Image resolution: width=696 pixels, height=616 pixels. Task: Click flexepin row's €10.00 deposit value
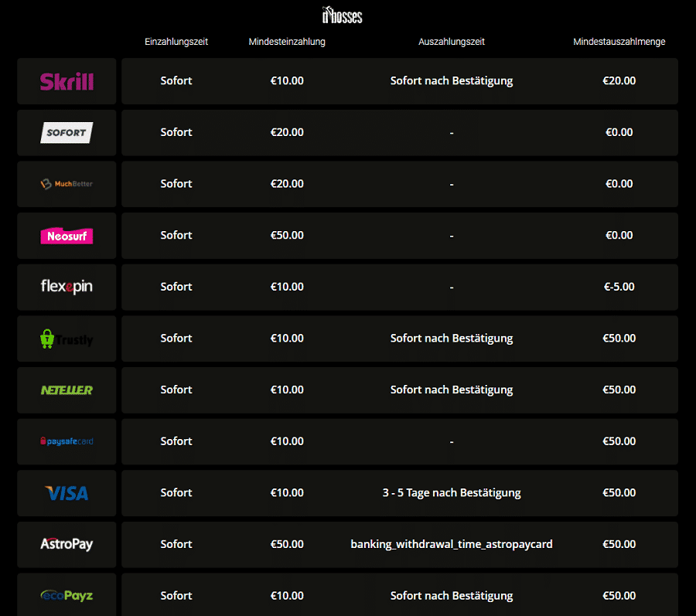(x=287, y=287)
